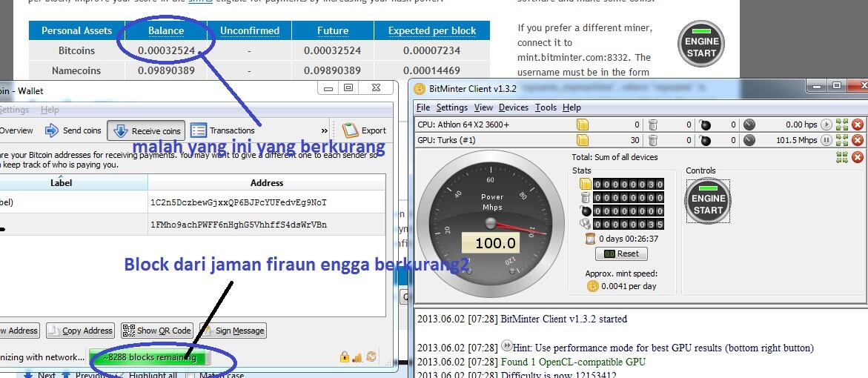
Task: Click log line Found 1 OpenCL-compatible GPU
Action: coord(573,362)
